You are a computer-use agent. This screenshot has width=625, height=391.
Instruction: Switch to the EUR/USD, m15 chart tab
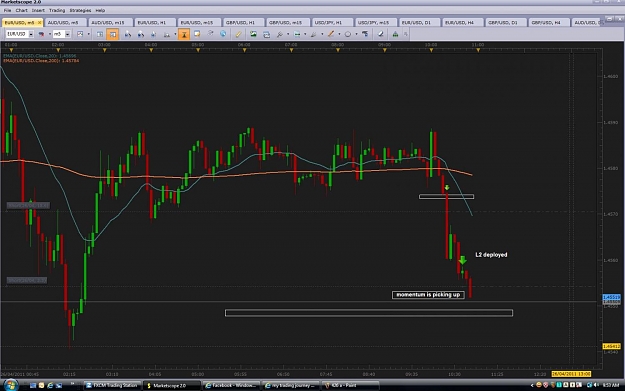coord(199,23)
